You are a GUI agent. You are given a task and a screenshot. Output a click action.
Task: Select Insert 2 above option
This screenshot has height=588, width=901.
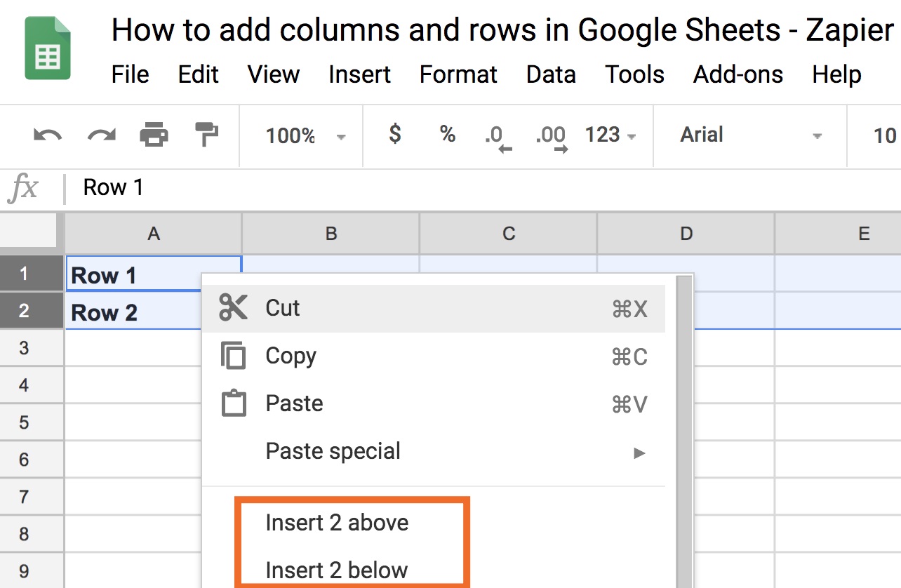click(337, 523)
